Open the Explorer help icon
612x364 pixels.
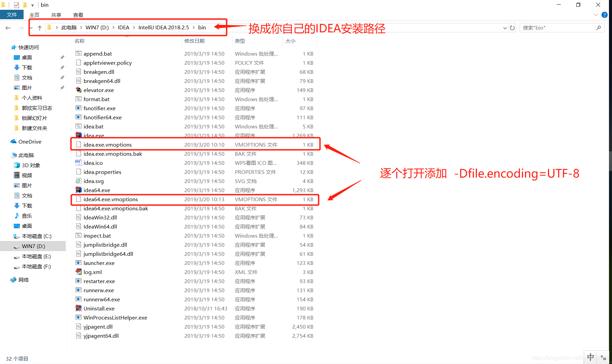[605, 15]
